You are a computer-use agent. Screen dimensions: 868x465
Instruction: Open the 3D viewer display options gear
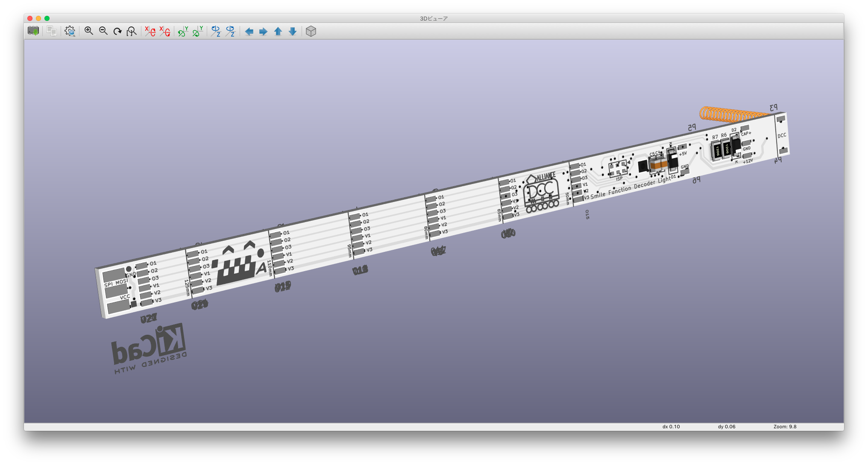click(x=70, y=31)
